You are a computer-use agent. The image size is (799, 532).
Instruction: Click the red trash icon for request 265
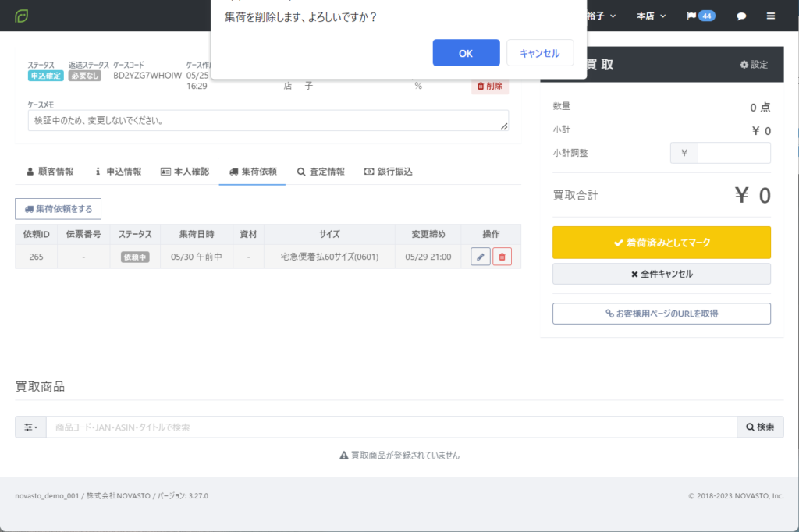[x=502, y=257]
